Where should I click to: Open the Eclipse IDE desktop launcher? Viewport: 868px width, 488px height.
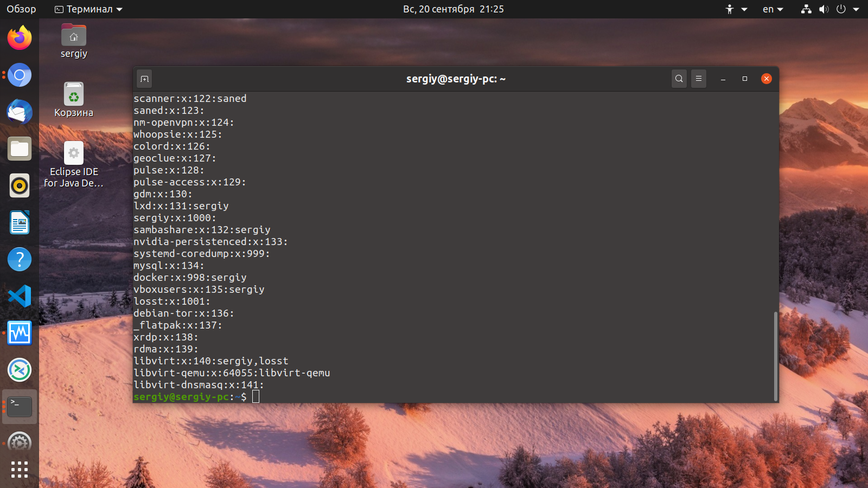click(x=74, y=165)
